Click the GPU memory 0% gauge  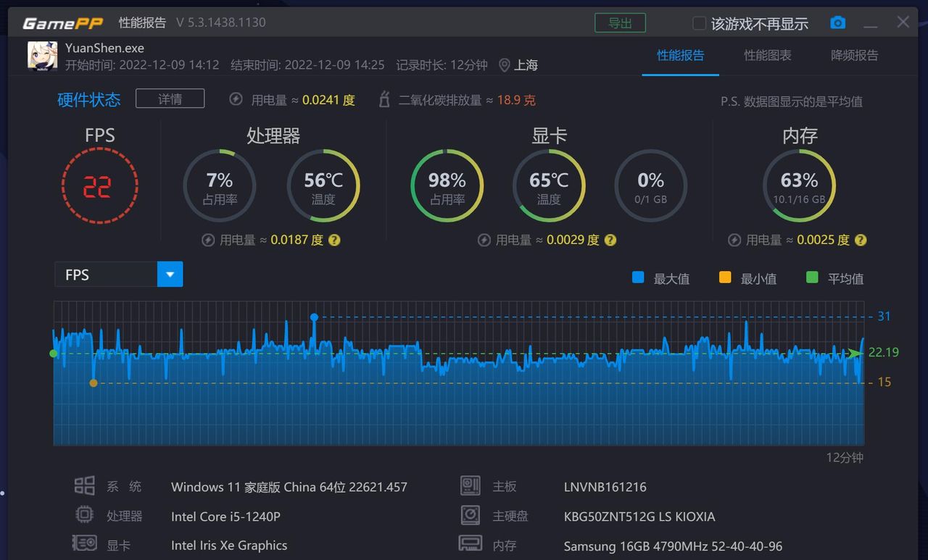[651, 185]
